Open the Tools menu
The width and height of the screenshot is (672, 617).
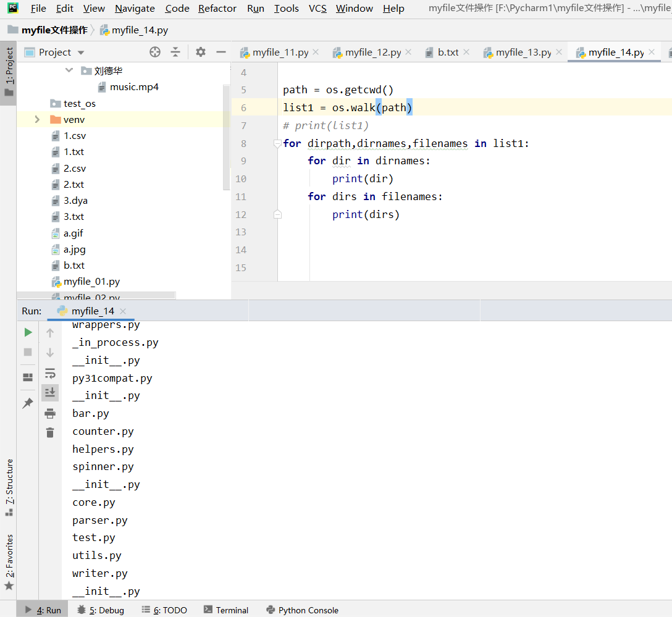pos(287,9)
